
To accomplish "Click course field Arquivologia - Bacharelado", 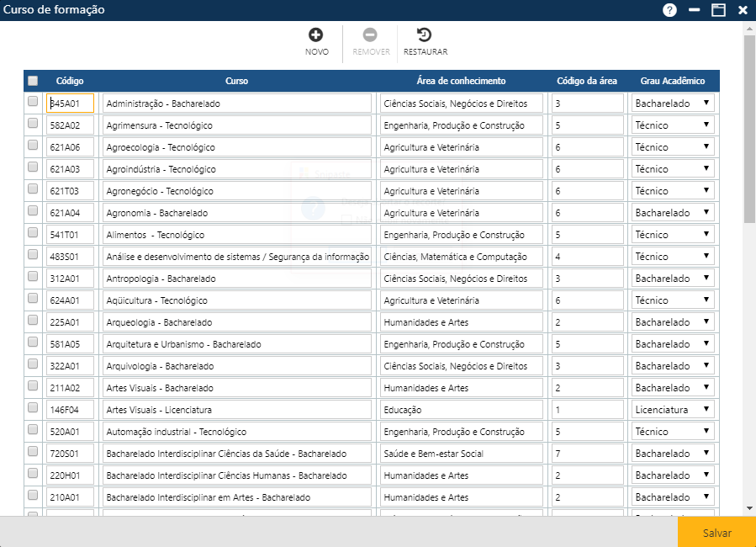I will coord(237,366).
